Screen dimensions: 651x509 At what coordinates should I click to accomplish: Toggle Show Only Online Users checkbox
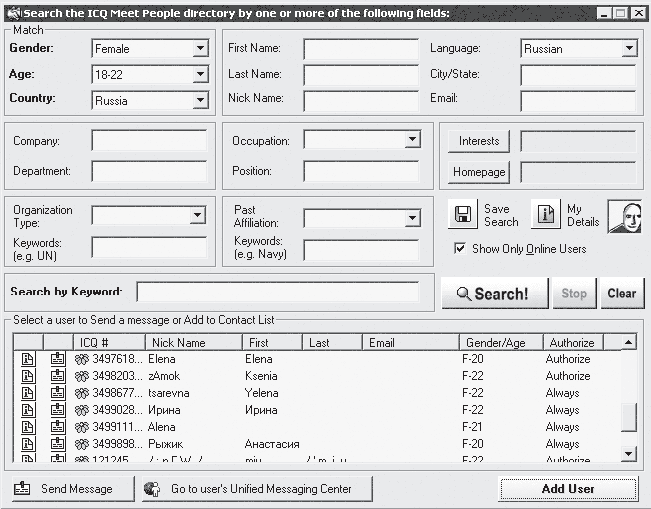pos(460,249)
